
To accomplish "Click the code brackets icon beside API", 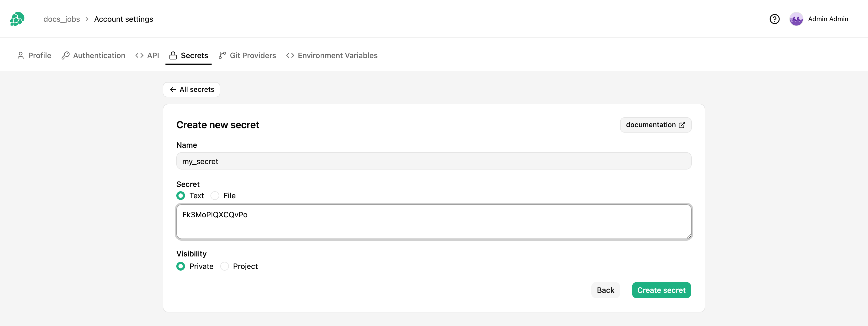I will coord(139,55).
